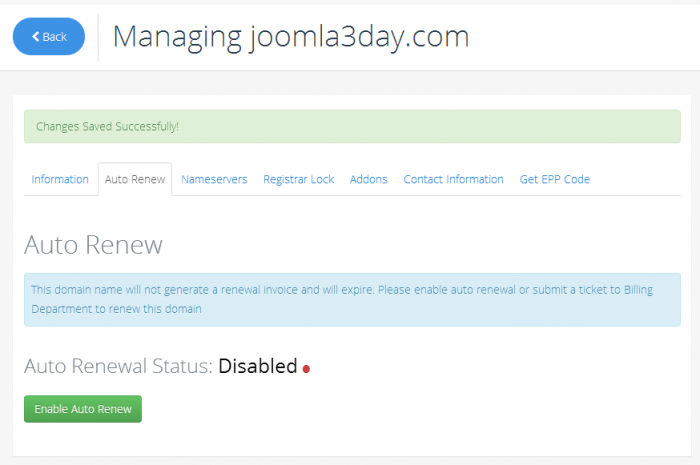The height and width of the screenshot is (465, 700).
Task: Click the Auto Renewal Status: Disabled label
Action: click(x=161, y=366)
